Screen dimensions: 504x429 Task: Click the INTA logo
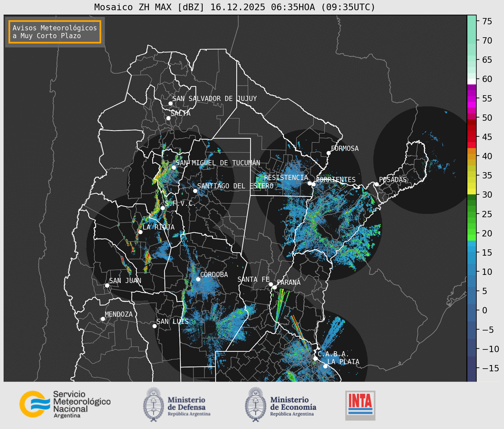click(360, 405)
